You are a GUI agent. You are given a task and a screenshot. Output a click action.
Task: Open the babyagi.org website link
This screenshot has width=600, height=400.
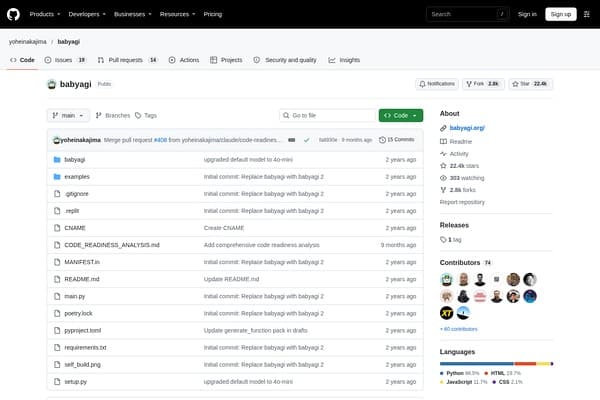467,128
